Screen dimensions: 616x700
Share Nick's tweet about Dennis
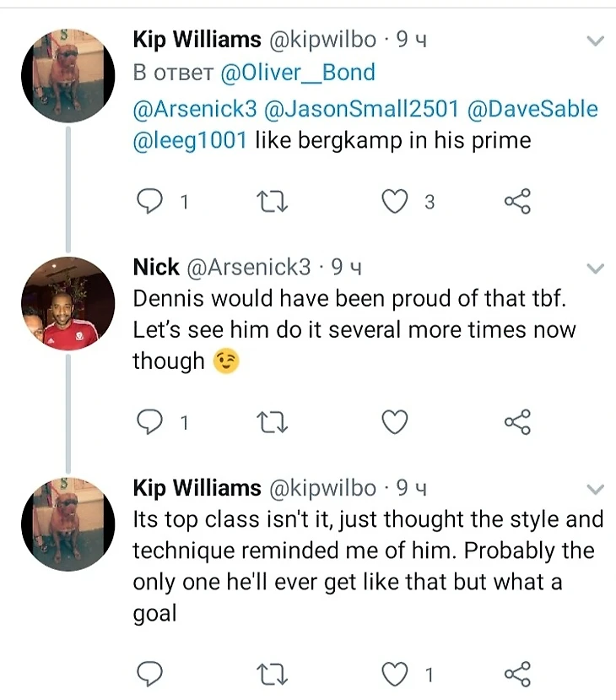[516, 422]
